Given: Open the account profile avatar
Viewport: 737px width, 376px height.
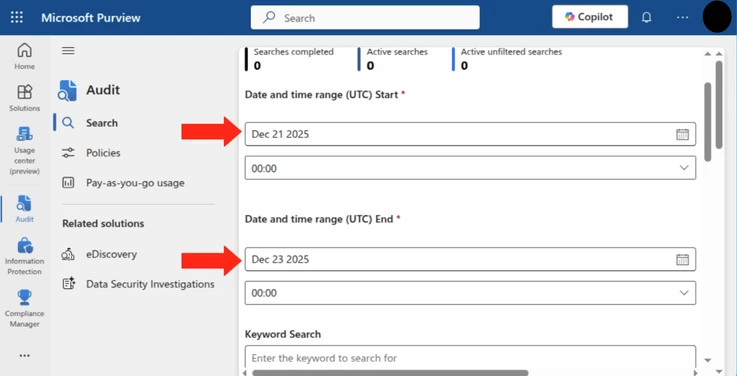Looking at the screenshot, I should coord(717,17).
